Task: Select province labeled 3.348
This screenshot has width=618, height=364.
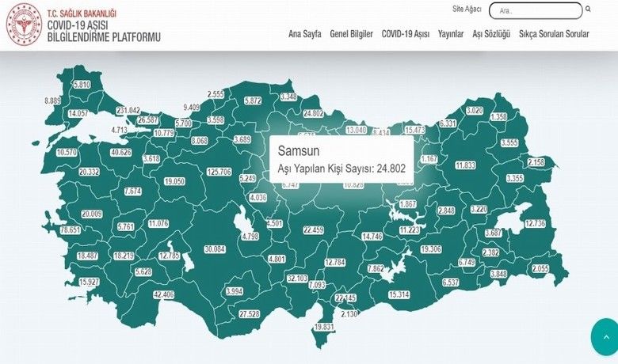Action: coord(289,97)
